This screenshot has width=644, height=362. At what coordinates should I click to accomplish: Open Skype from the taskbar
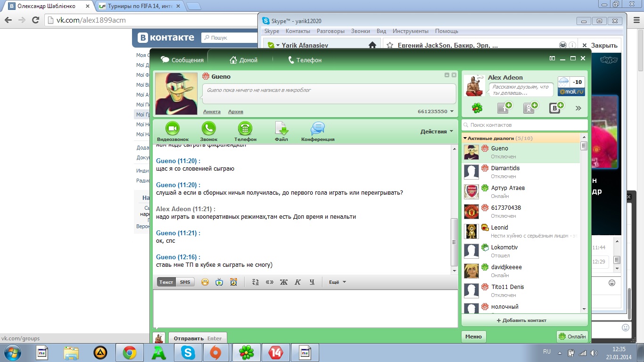point(188,353)
